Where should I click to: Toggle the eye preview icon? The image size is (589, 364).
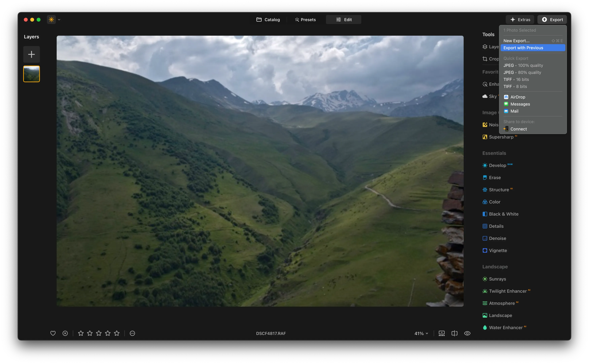coord(467,333)
